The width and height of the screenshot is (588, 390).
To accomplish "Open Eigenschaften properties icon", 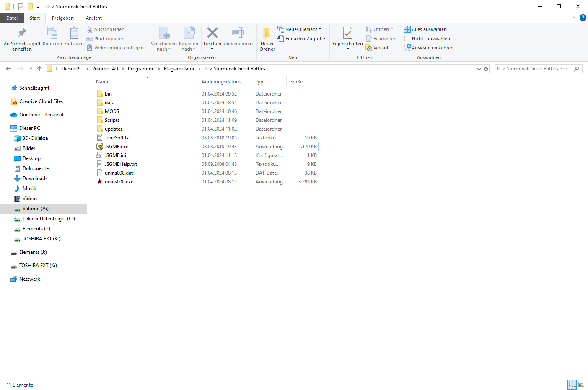I will [347, 34].
